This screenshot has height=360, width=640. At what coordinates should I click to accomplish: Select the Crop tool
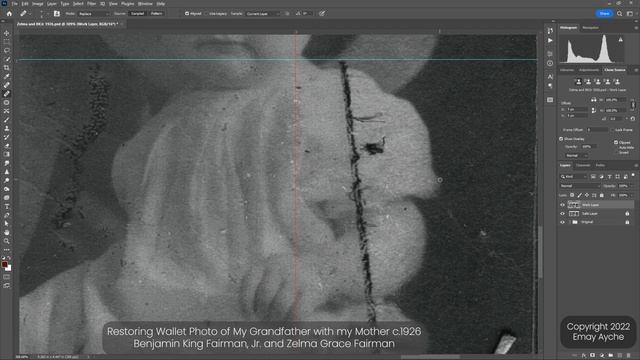(7, 68)
